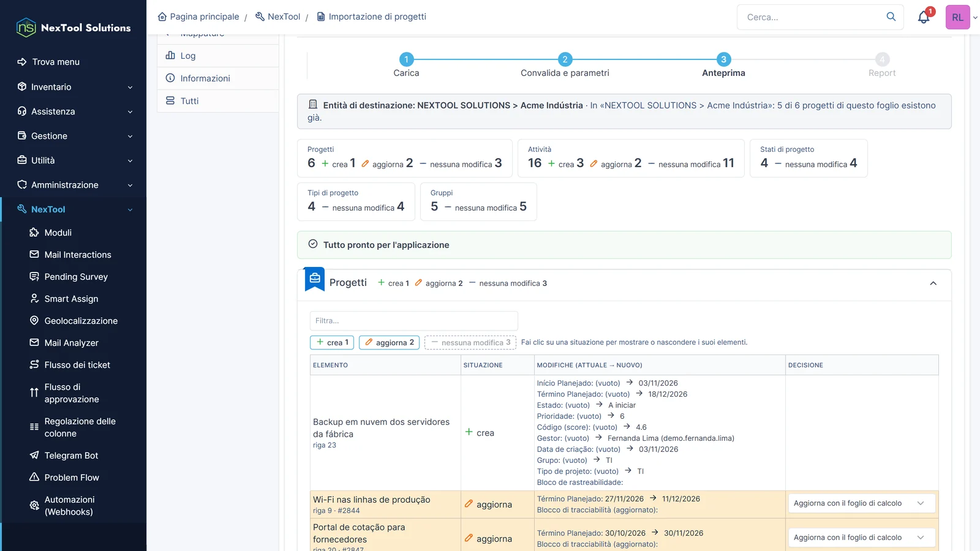980x551 pixels.
Task: Expand the Assistenza menu
Action: tap(73, 111)
